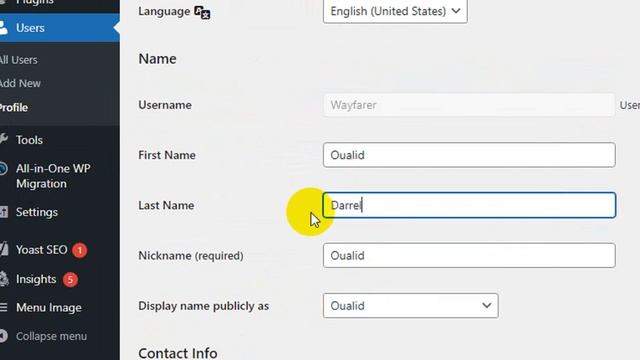Screen dimensions: 640x360
Task: Click the Language label text
Action: [164, 11]
